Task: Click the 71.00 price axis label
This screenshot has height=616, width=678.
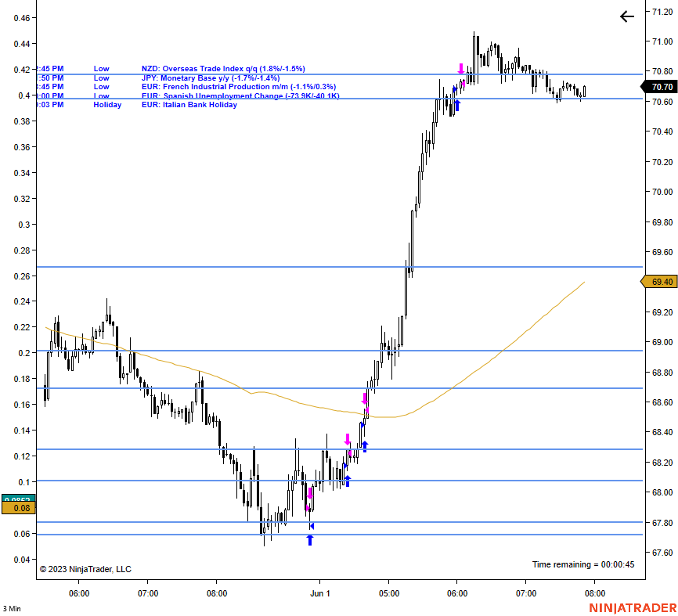Action: [x=662, y=41]
